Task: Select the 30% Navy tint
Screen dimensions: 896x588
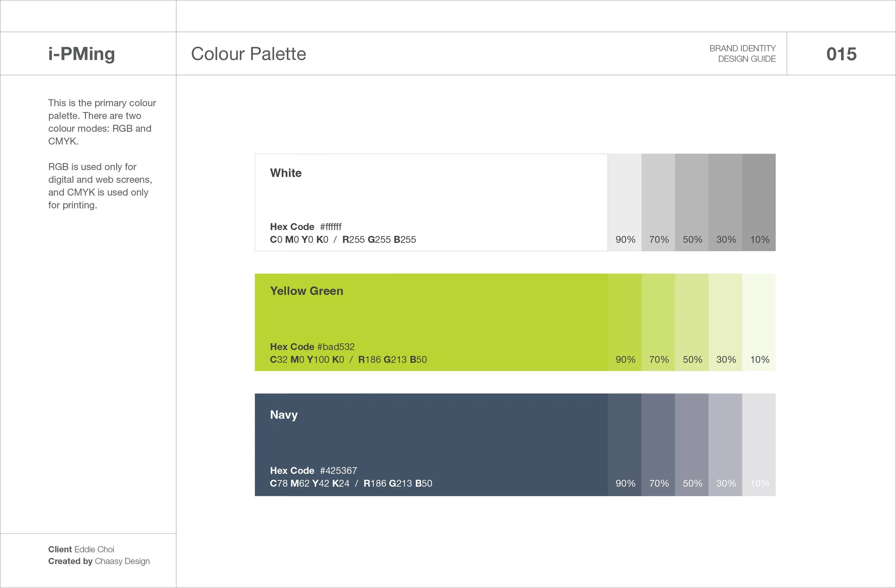Action: point(725,445)
